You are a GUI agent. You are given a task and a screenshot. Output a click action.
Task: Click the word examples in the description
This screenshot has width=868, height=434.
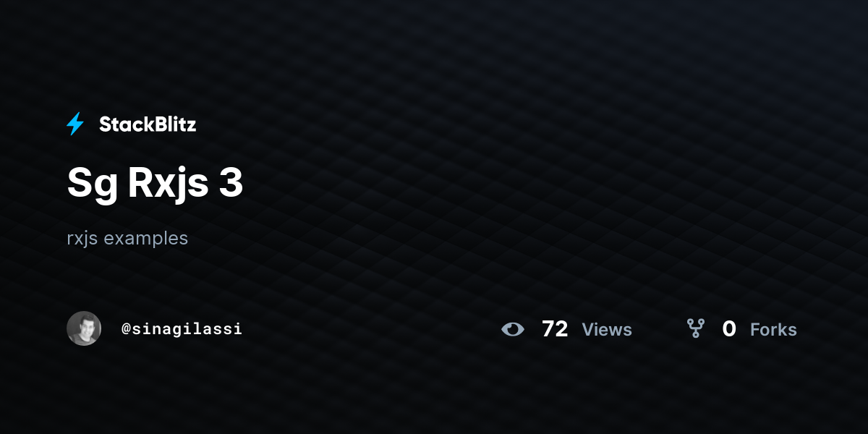click(x=146, y=238)
